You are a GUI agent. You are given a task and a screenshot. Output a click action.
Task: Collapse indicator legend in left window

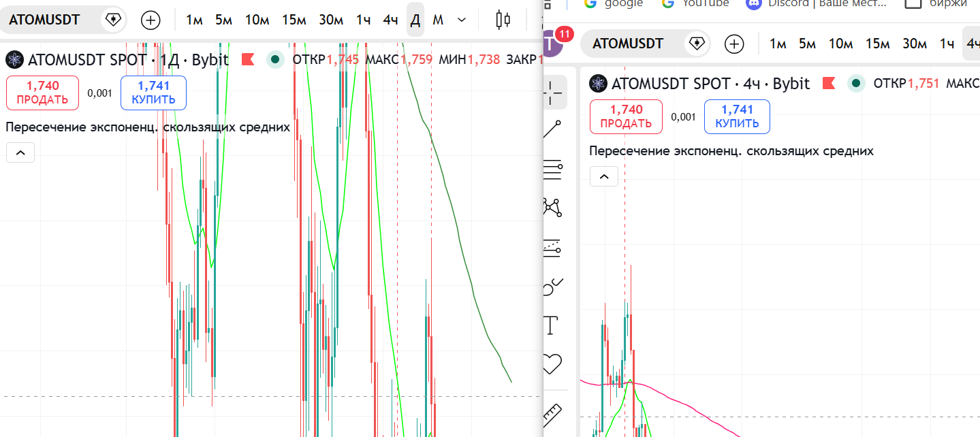coord(20,152)
